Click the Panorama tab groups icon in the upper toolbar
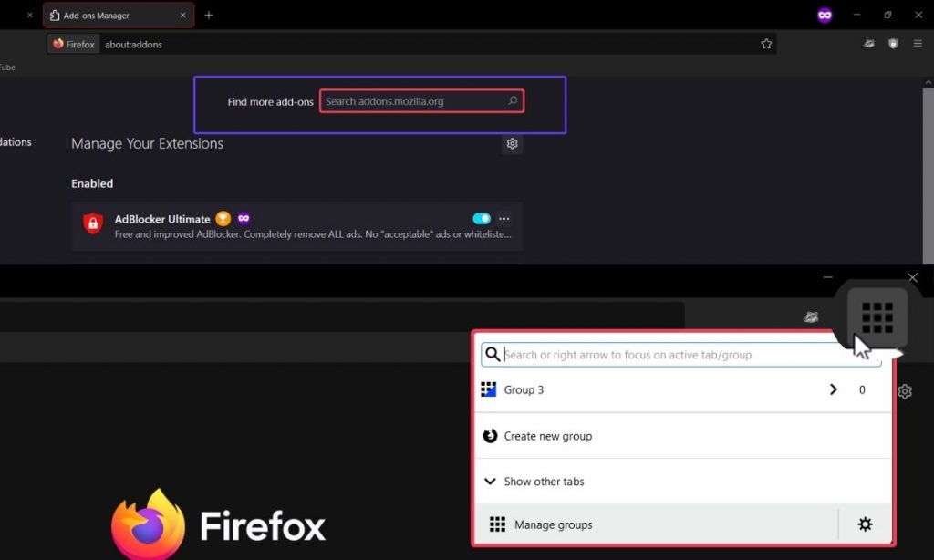This screenshot has width=934, height=560. pos(869,44)
